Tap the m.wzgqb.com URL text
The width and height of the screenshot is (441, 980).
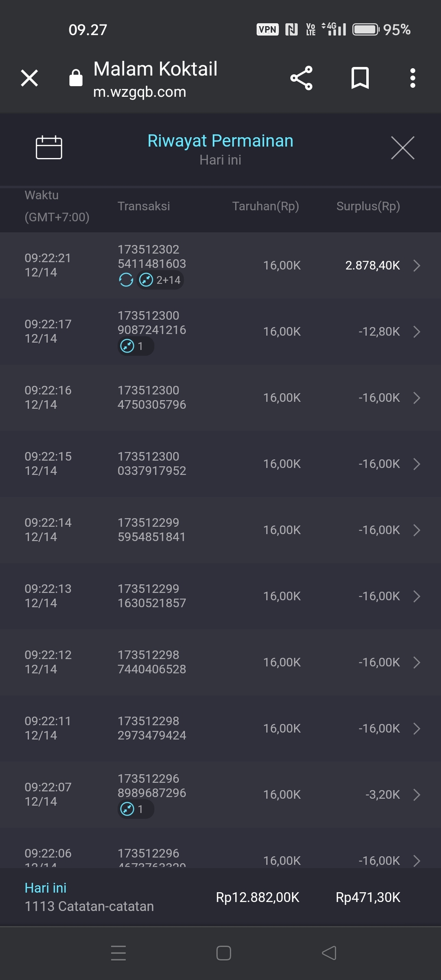click(140, 92)
